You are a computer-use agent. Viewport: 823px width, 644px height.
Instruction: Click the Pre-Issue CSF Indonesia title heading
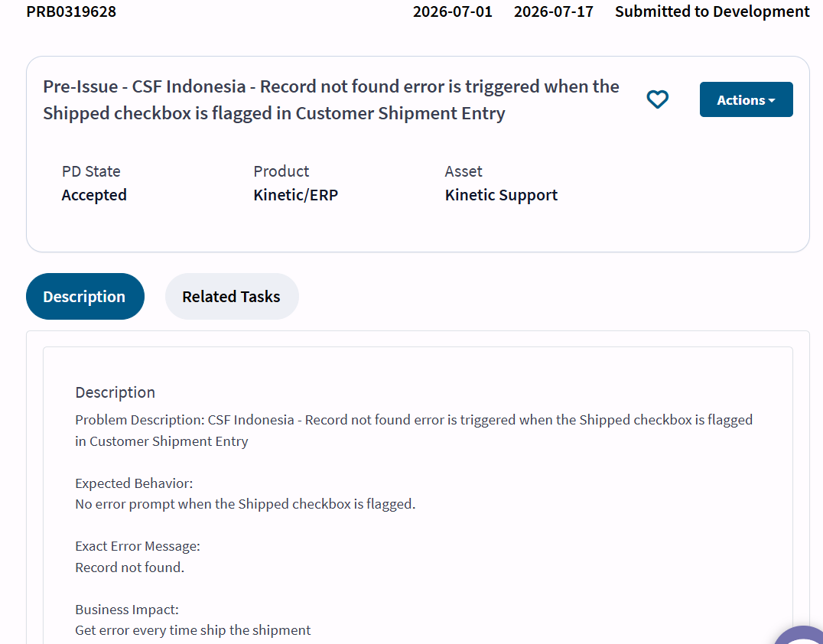(x=331, y=99)
